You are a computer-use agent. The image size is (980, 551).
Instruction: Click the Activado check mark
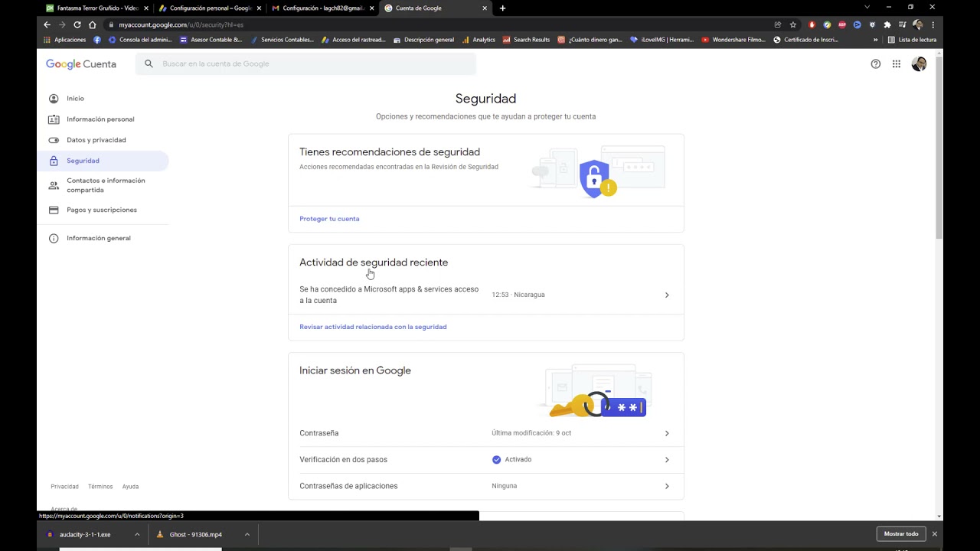tap(496, 460)
